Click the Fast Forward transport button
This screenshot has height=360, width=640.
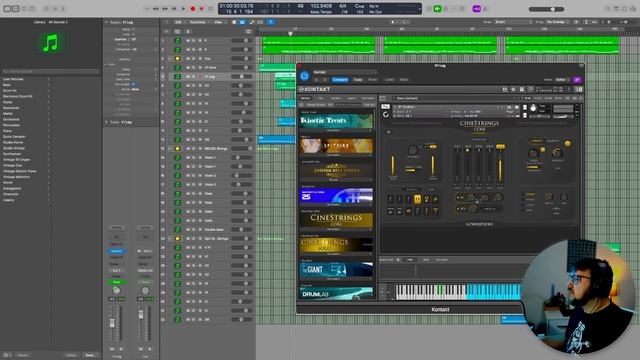click(x=165, y=9)
